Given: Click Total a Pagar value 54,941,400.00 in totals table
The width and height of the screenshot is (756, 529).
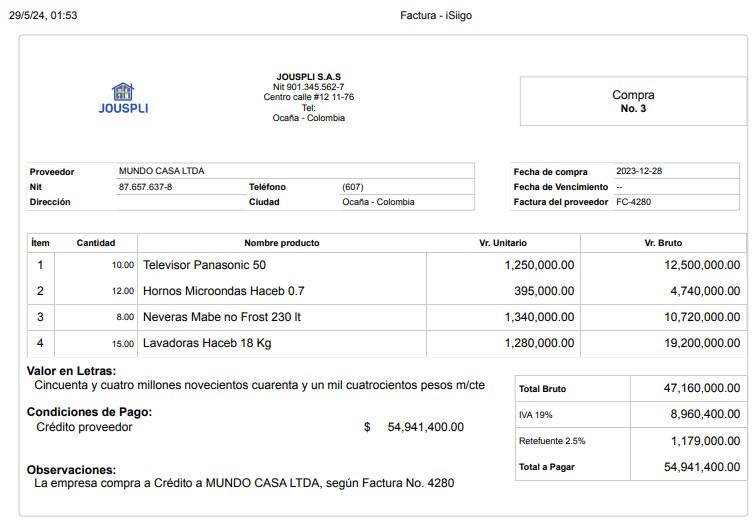Looking at the screenshot, I should click(x=702, y=467).
